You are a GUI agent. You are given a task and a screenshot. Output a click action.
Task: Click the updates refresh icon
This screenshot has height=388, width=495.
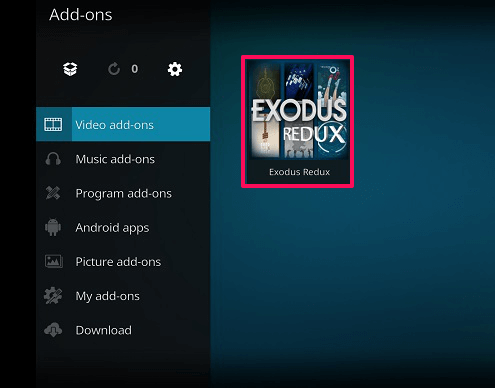(114, 69)
